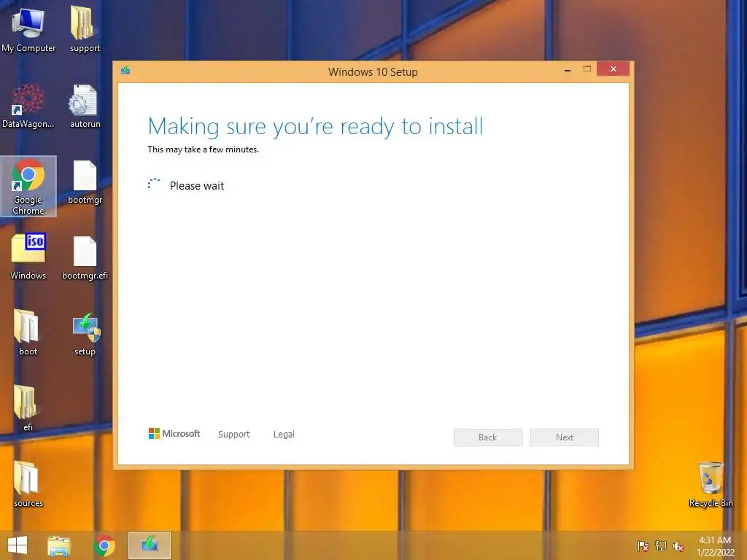The height and width of the screenshot is (560, 747).
Task: Open File Explorer from taskbar
Action: pos(59,545)
